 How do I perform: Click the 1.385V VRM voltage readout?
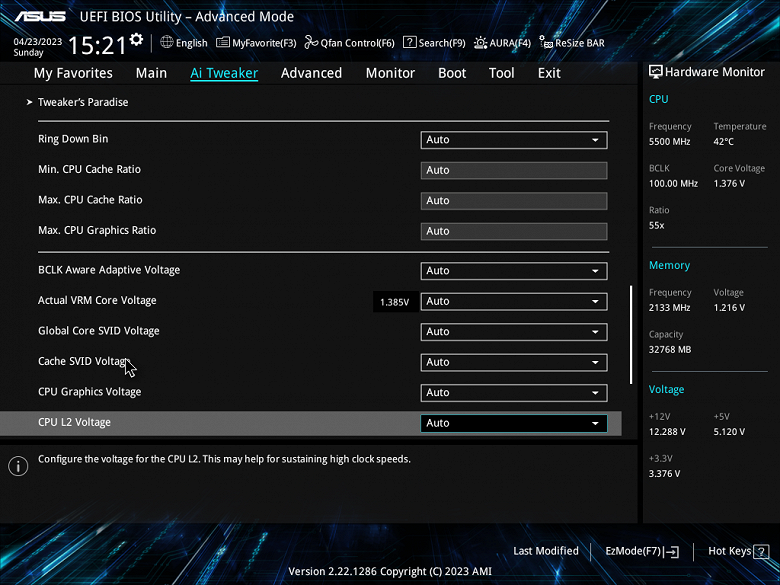[394, 302]
